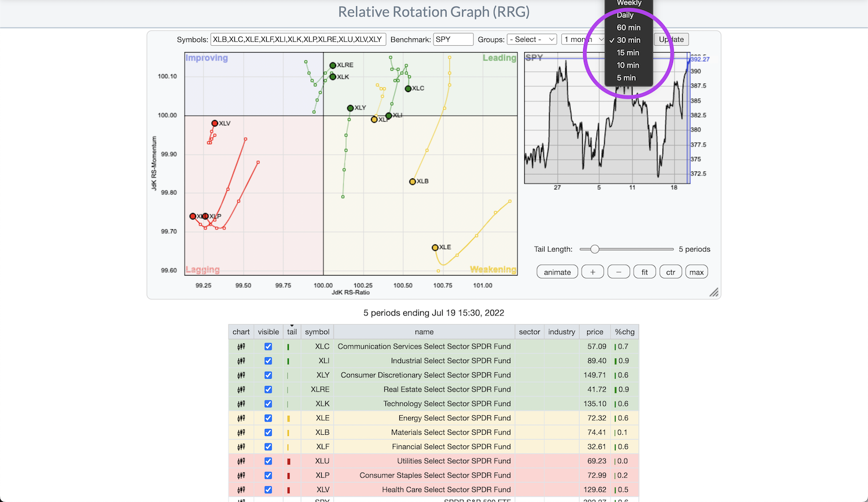This screenshot has height=502, width=868.
Task: Open the chart icon for XLE row
Action: [241, 418]
